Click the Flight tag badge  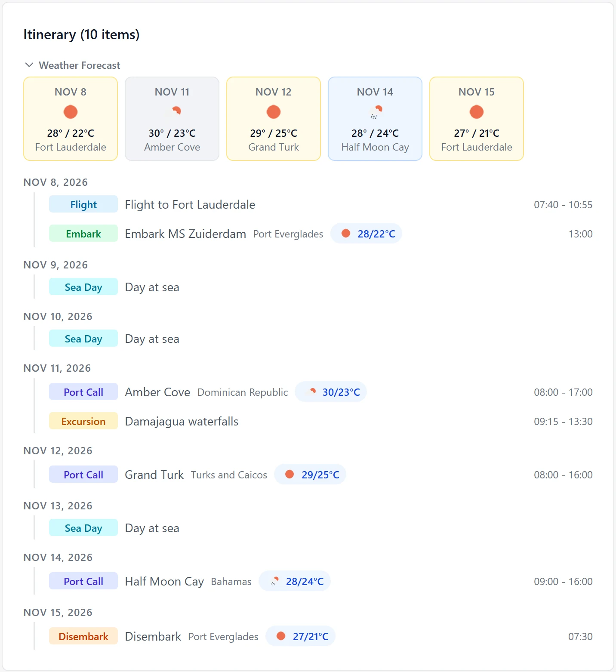click(83, 204)
